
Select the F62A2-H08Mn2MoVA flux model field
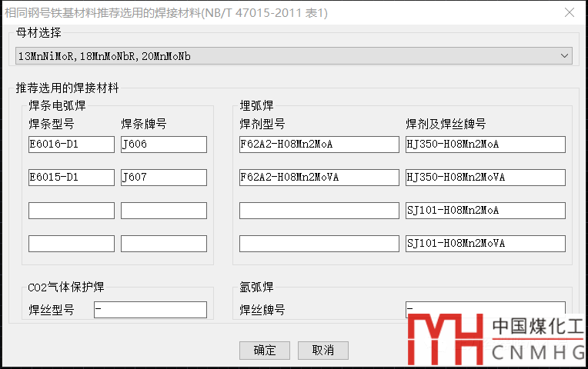click(319, 178)
